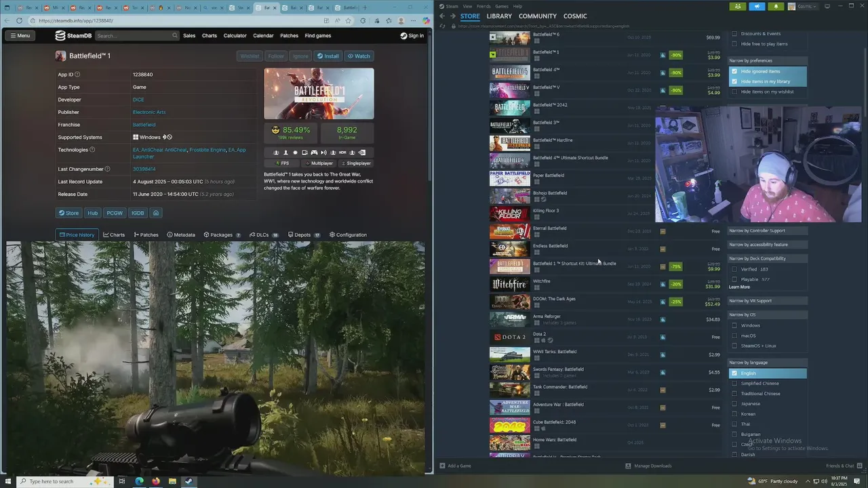Click the Technologies info icon

pos(92,150)
